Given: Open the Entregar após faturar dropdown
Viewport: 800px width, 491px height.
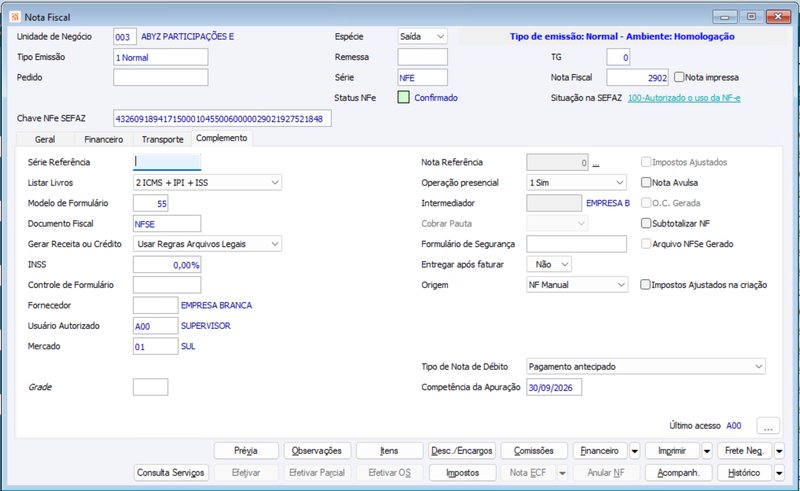Looking at the screenshot, I should [549, 264].
